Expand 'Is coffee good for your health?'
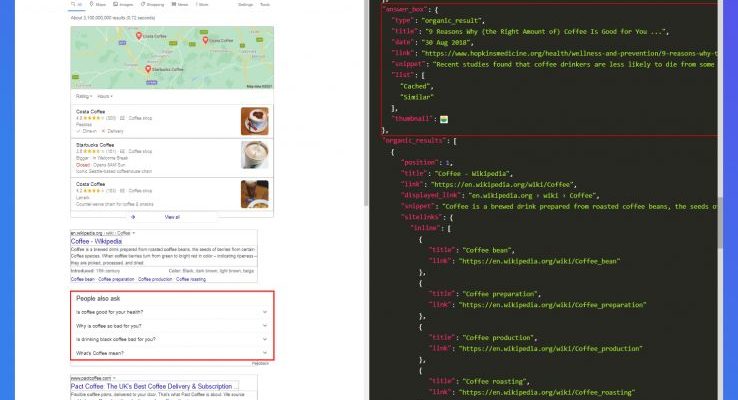This screenshot has height=400, width=738. 170,312
